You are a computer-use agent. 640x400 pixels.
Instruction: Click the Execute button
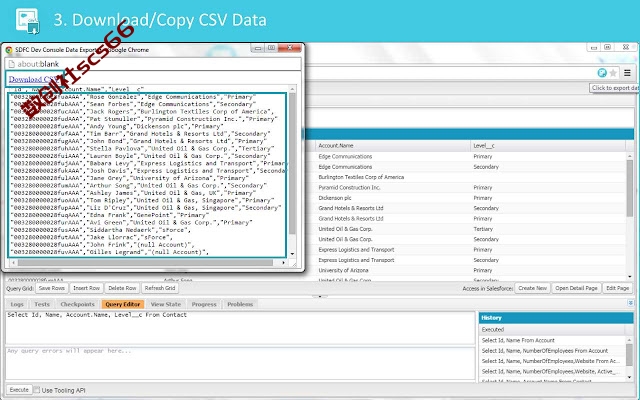point(19,390)
